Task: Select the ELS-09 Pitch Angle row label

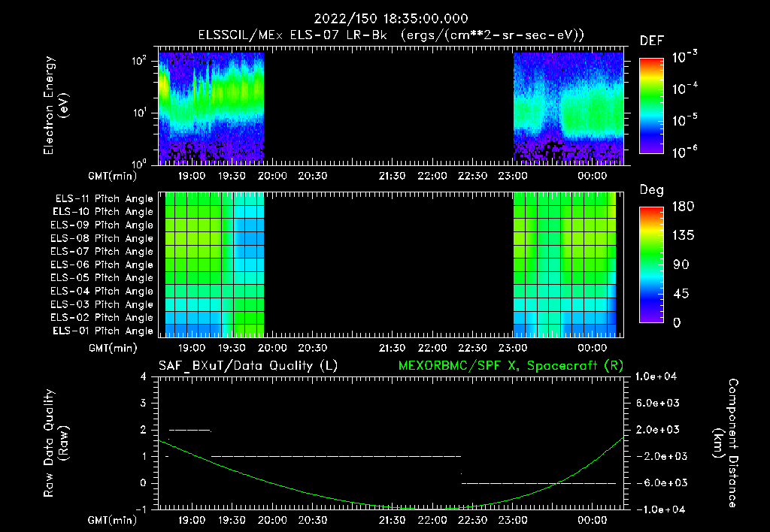Action: [102, 225]
